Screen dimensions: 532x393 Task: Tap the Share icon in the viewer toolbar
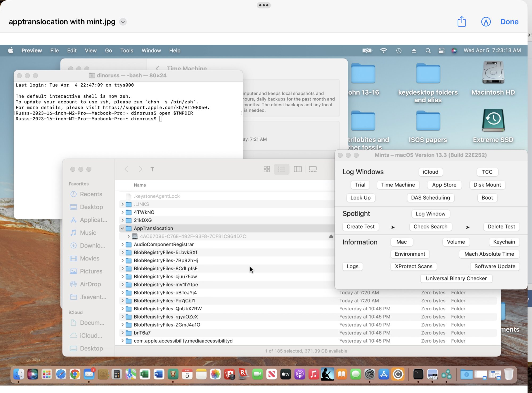[462, 22]
